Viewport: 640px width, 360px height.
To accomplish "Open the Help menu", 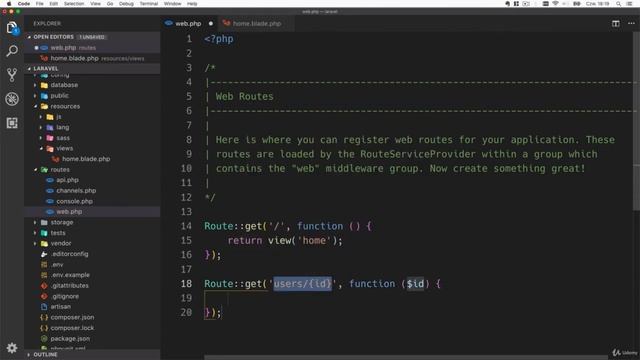I will pos(192,4).
